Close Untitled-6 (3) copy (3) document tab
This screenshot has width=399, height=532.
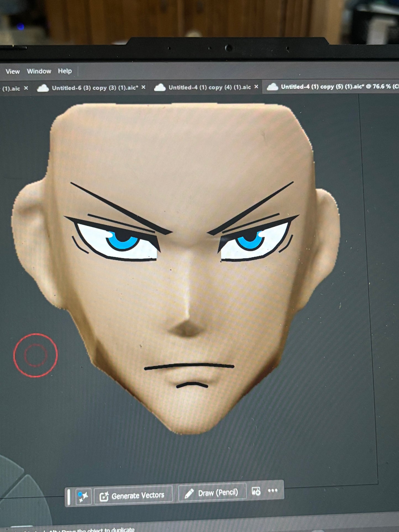pos(143,87)
